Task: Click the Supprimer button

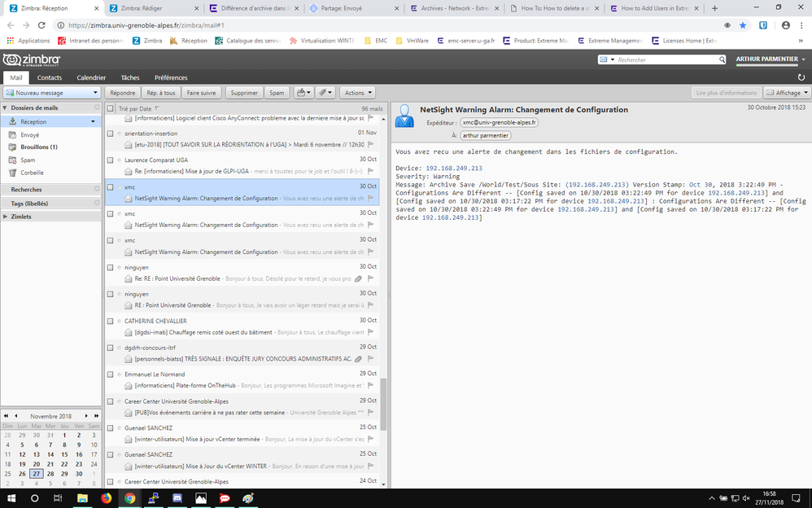Action: coord(243,93)
